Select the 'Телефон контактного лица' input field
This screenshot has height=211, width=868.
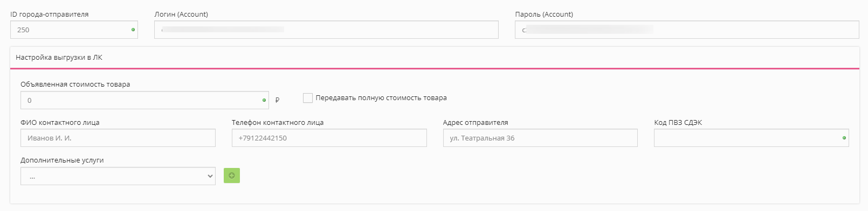click(x=329, y=138)
